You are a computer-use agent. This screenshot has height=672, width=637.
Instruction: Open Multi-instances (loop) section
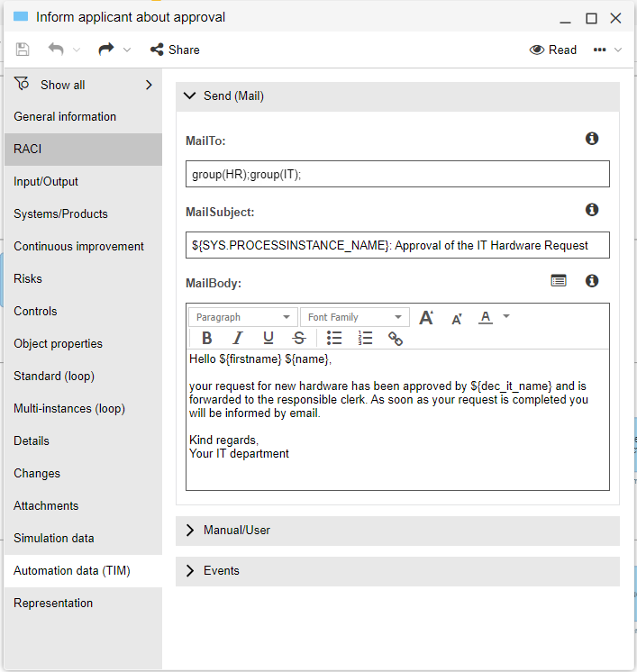tap(83, 408)
